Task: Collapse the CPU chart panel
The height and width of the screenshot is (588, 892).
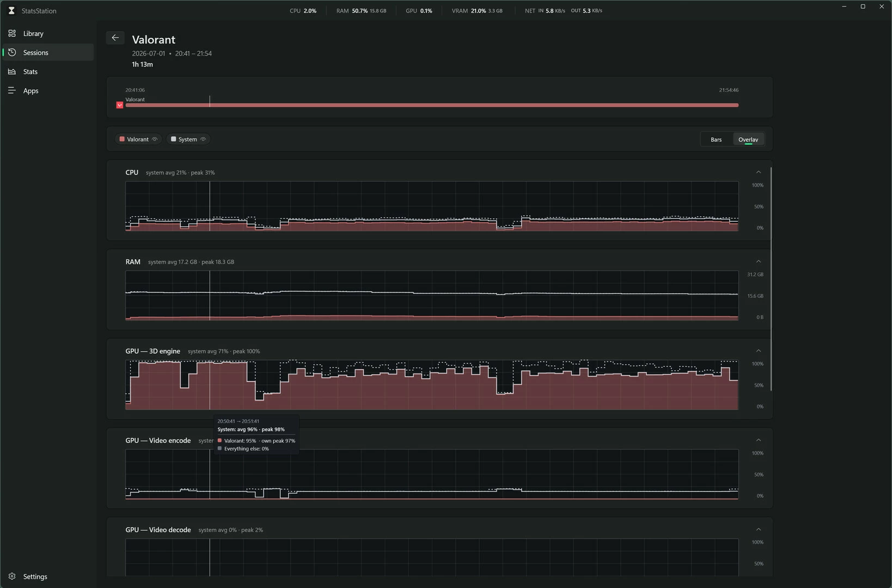Action: pyautogui.click(x=758, y=172)
